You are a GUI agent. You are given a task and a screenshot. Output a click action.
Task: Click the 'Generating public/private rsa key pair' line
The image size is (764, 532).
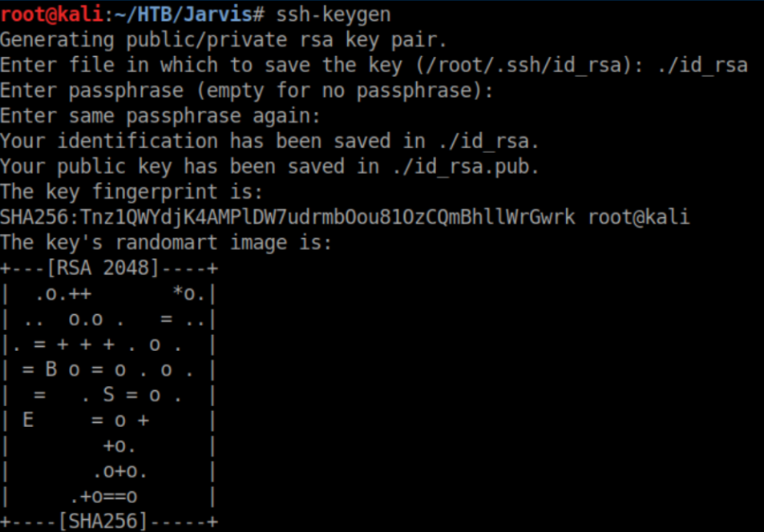pos(224,40)
